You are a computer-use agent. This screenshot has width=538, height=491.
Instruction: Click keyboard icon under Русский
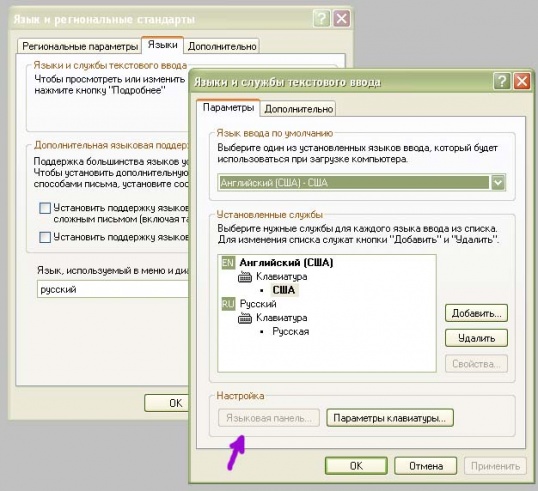(245, 318)
